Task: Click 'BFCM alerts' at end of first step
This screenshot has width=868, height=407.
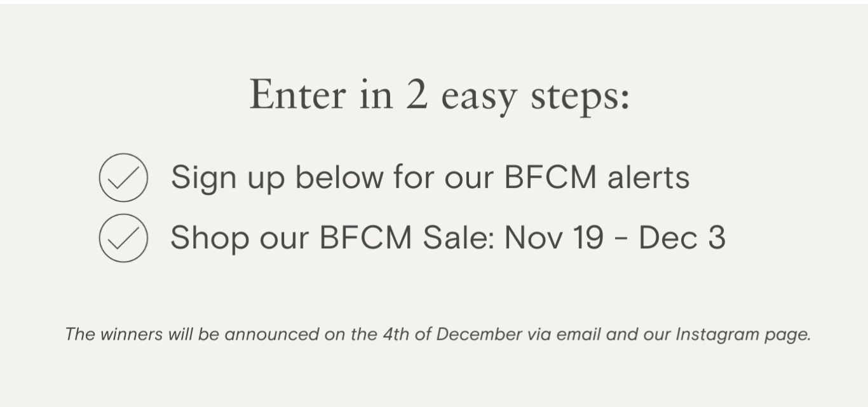Action: (597, 177)
